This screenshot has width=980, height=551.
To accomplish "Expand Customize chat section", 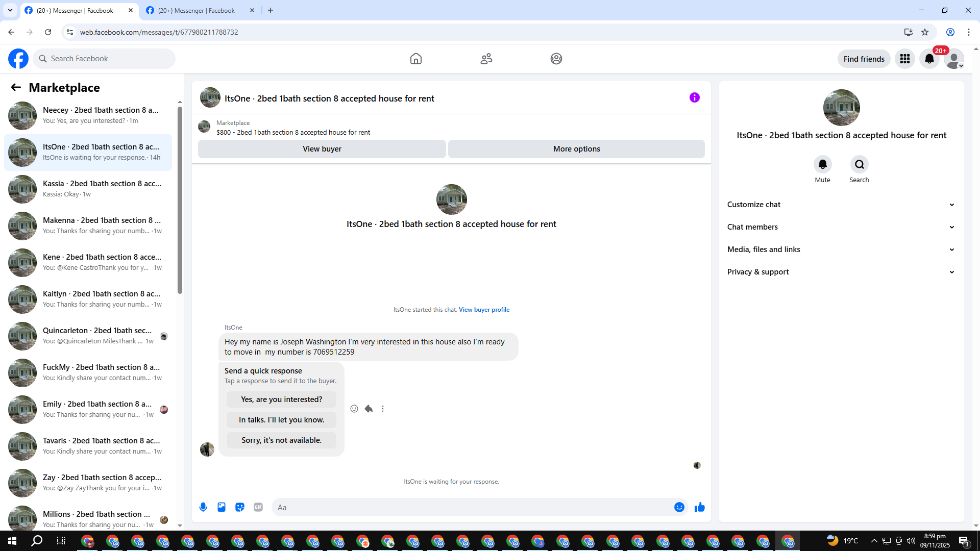I will pyautogui.click(x=841, y=205).
